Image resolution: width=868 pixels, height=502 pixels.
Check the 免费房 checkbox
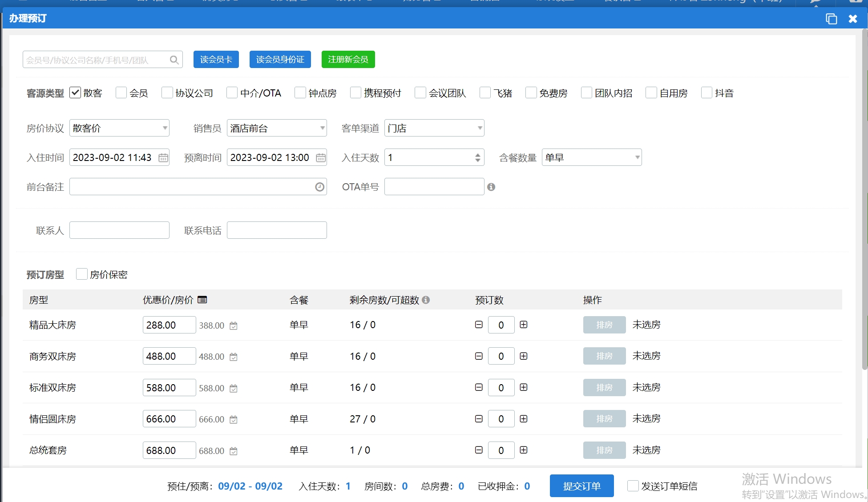pyautogui.click(x=531, y=92)
